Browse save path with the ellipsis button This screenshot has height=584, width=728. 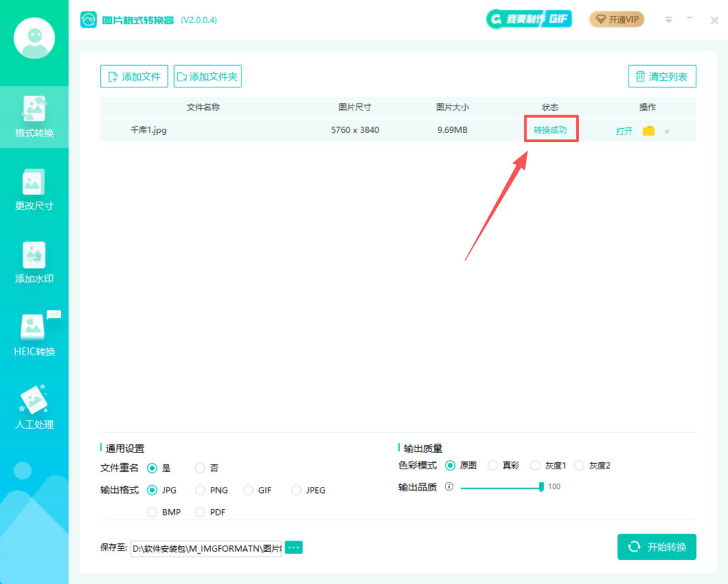294,548
